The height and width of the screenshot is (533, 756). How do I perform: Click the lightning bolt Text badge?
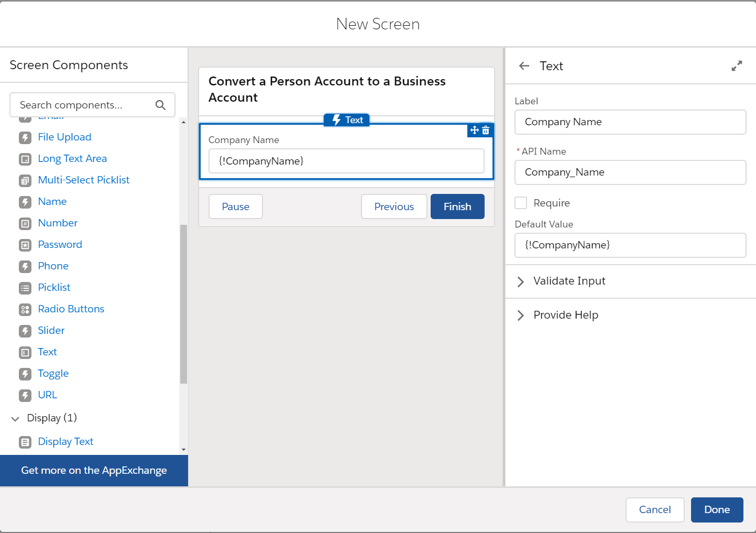pos(346,119)
